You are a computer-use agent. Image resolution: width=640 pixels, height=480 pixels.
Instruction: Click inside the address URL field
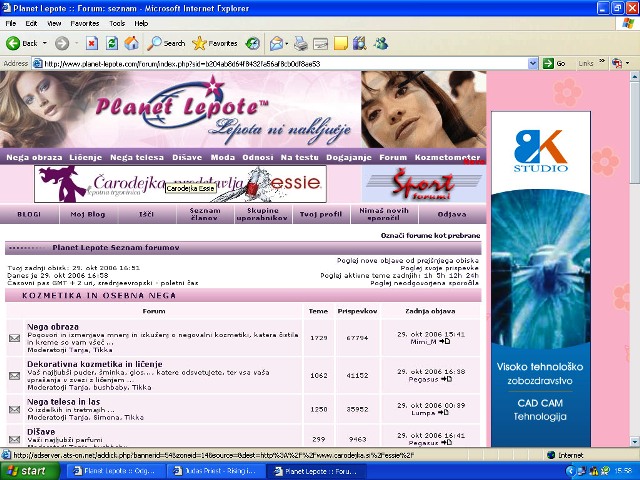pyautogui.click(x=282, y=64)
